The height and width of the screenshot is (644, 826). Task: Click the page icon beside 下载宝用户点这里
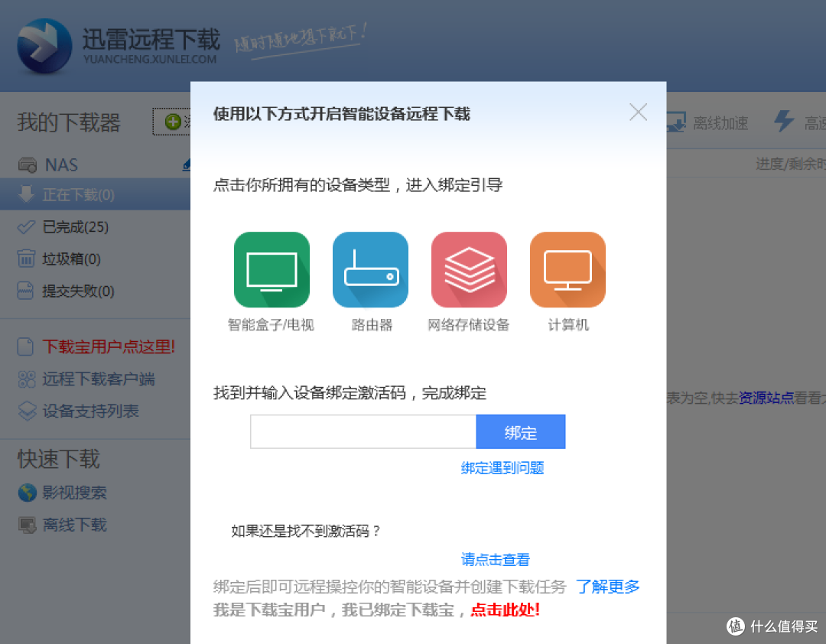[x=26, y=346]
